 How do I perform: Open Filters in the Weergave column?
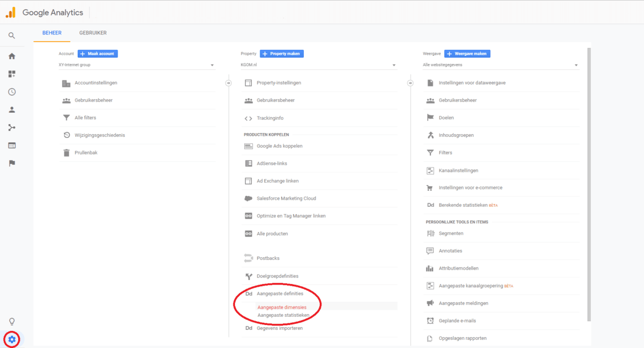pos(445,153)
